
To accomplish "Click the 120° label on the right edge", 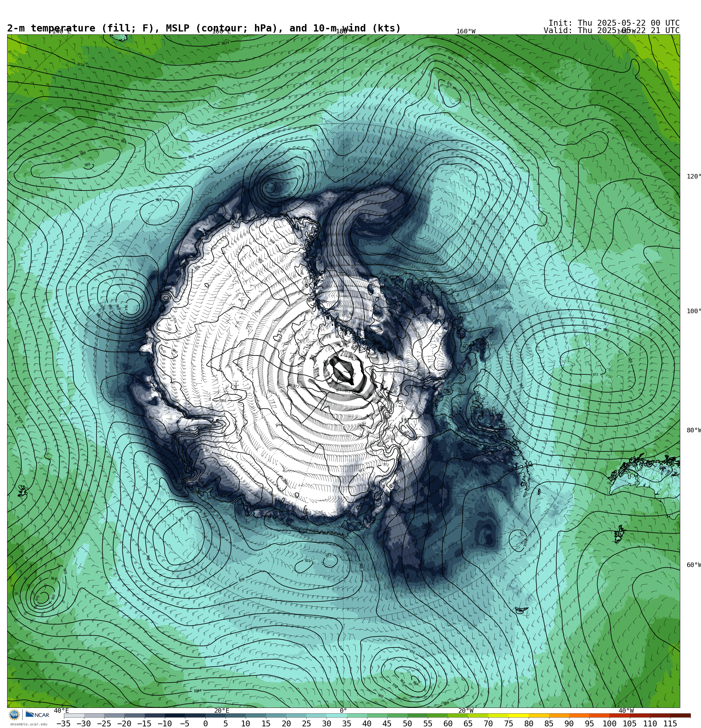I will (x=694, y=177).
